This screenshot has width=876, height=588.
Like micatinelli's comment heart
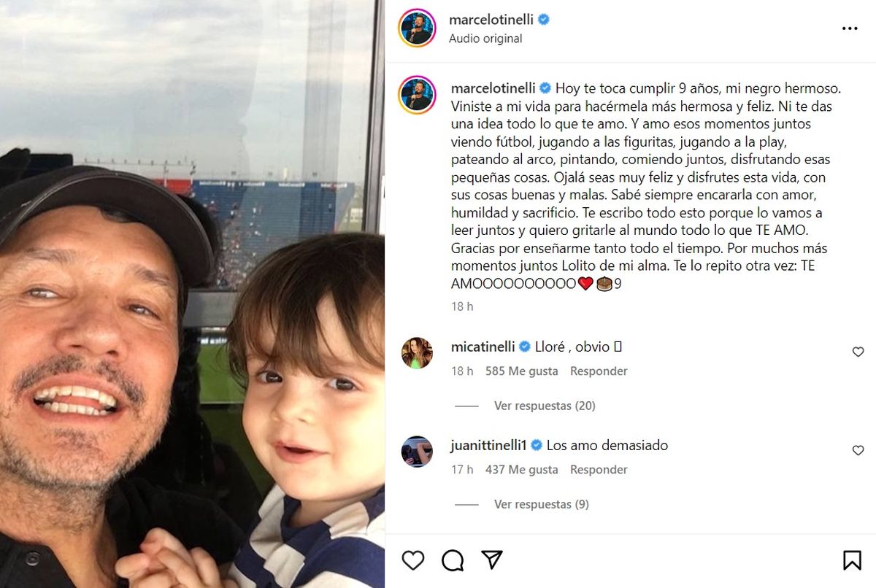[858, 352]
